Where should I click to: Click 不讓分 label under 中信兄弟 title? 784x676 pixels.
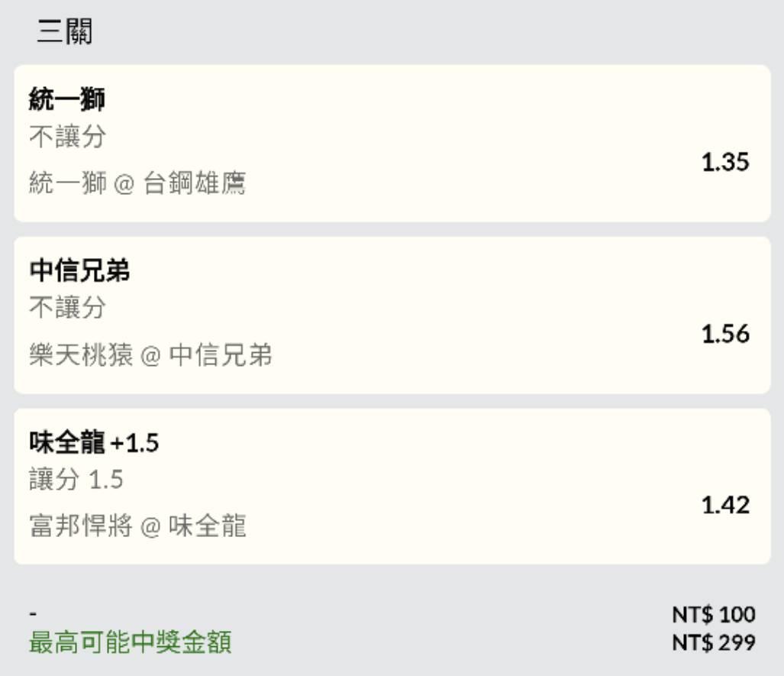click(x=67, y=309)
